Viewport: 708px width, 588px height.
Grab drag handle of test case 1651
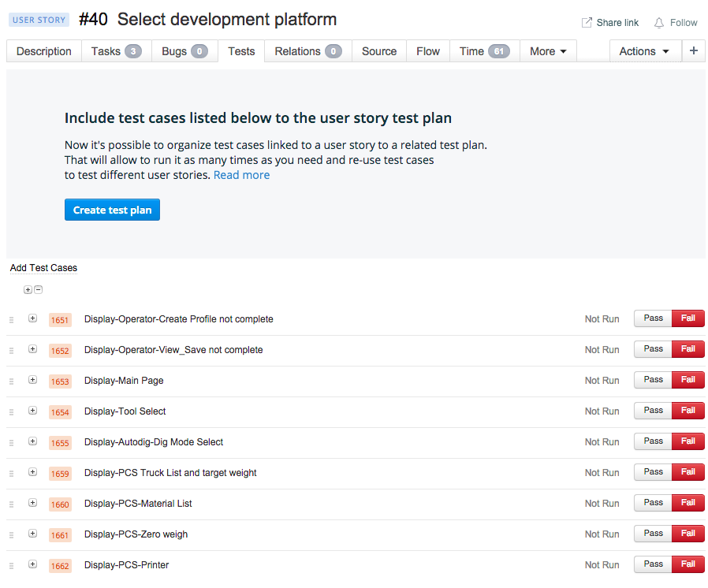point(12,320)
